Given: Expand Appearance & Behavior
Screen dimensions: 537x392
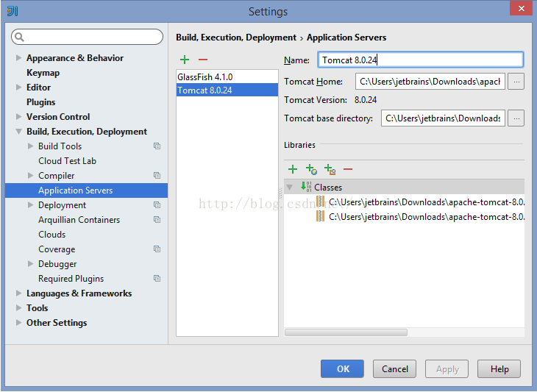Looking at the screenshot, I should pos(19,58).
